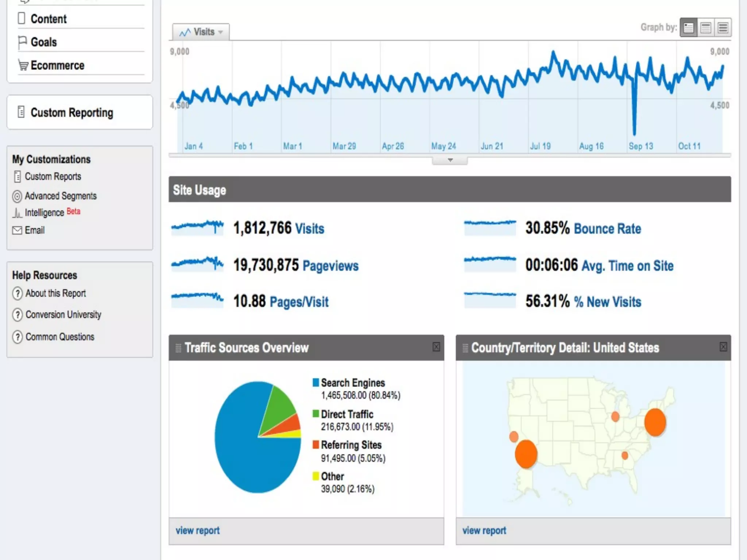
Task: Click the Intelligence Beta chart icon
Action: [17, 213]
